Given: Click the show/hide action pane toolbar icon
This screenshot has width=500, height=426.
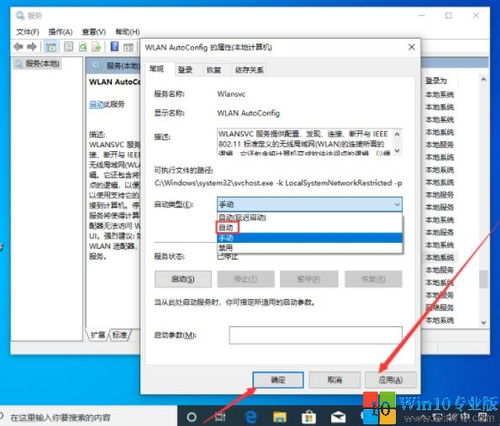Looking at the screenshot, I should (128, 47).
